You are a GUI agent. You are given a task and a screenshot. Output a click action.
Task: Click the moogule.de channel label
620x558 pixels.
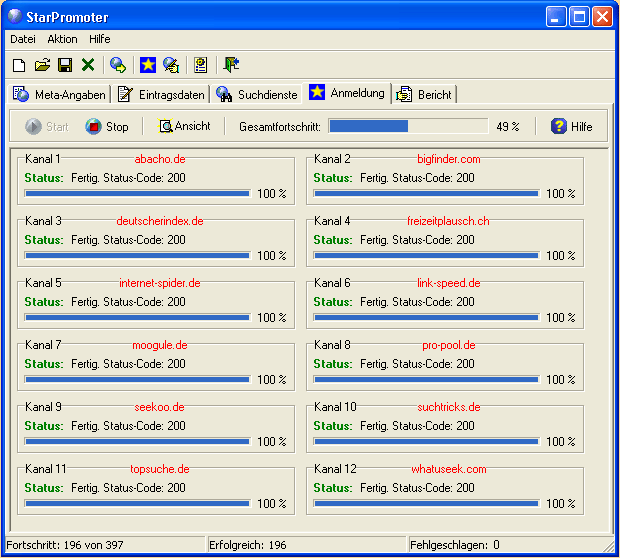(160, 345)
